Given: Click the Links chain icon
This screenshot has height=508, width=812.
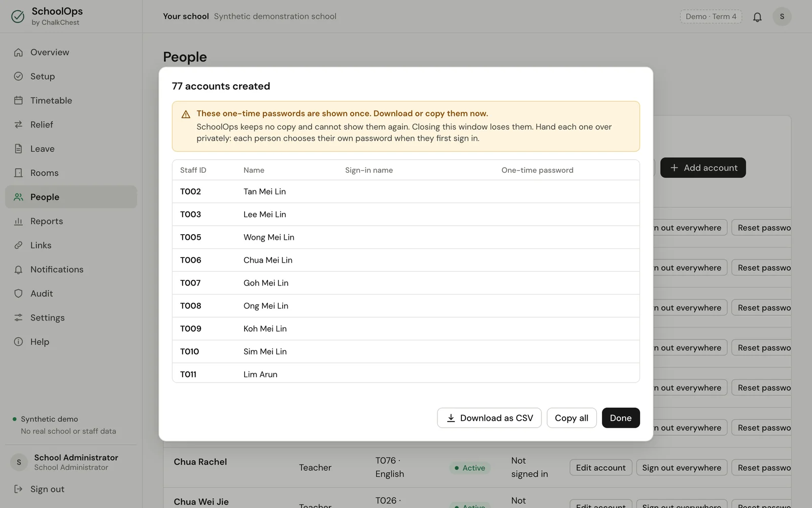Looking at the screenshot, I should point(18,245).
